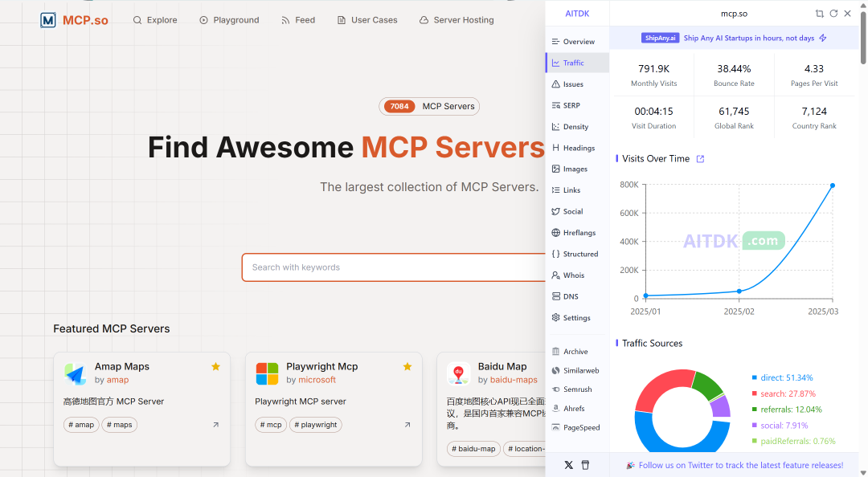Open Whois in AITDK sidebar
This screenshot has height=477, width=868.
pyautogui.click(x=577, y=275)
